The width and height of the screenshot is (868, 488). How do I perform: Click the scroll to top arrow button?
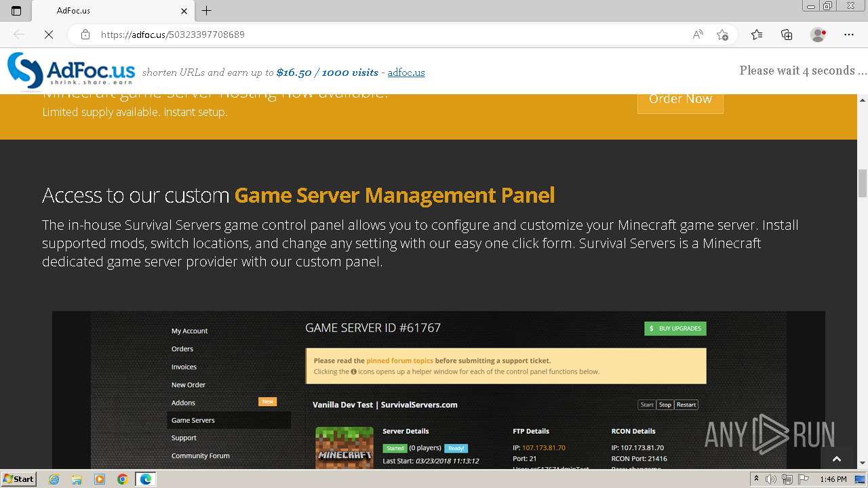[x=836, y=459]
